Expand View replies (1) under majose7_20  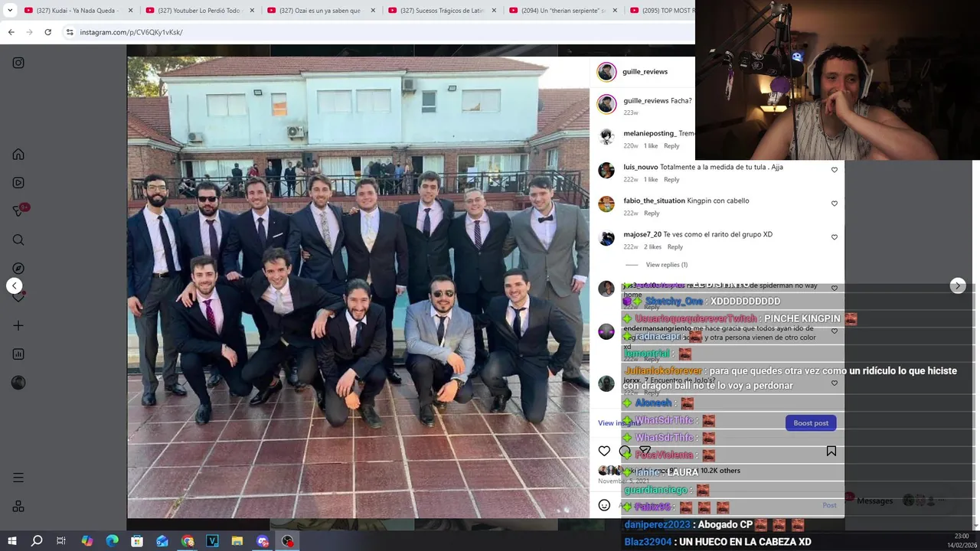[x=666, y=265]
